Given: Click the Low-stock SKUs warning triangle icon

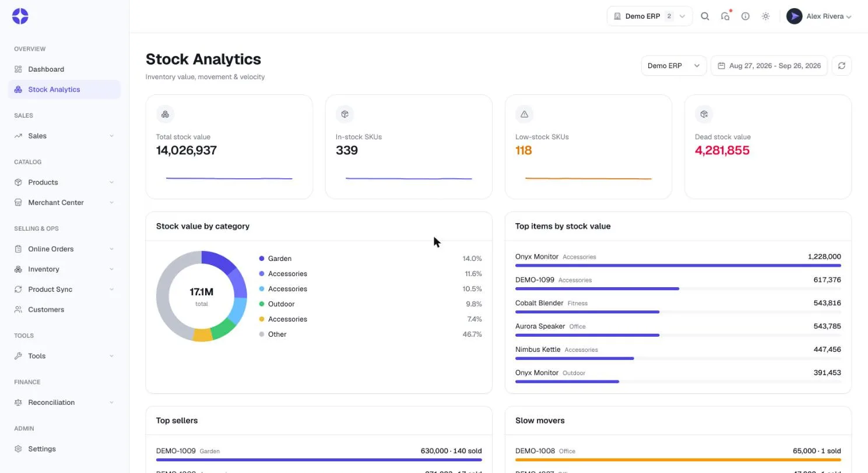Looking at the screenshot, I should (x=525, y=114).
